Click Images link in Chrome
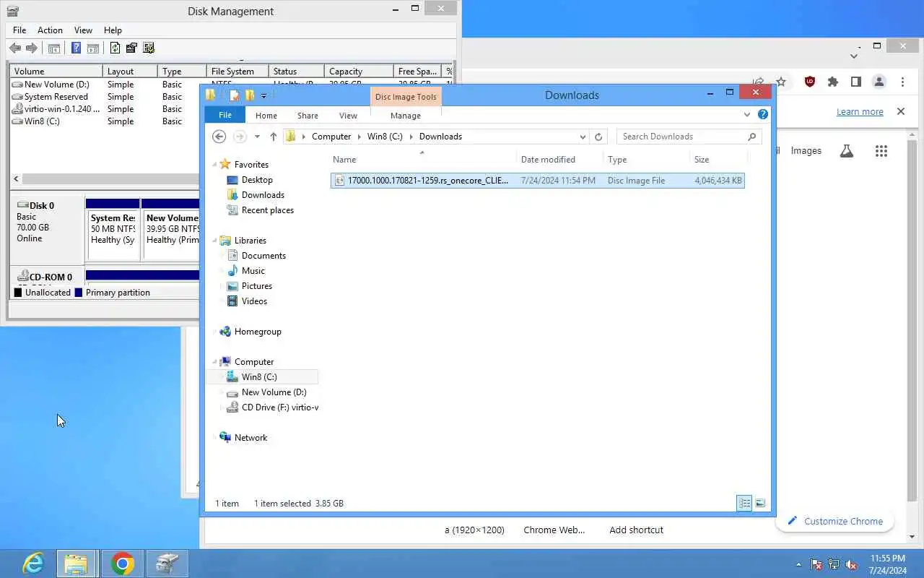This screenshot has height=578, width=924. 806,150
